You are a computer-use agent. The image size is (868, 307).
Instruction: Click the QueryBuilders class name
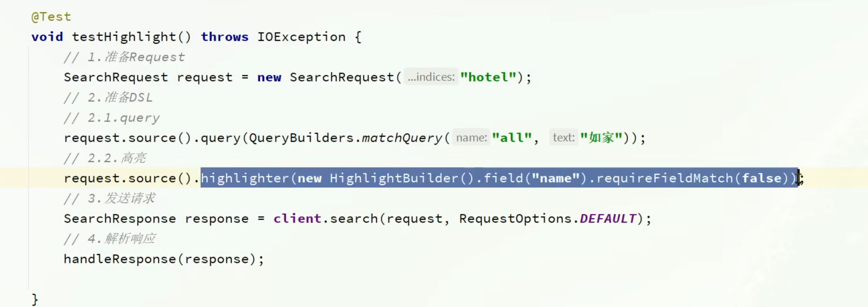pos(302,138)
